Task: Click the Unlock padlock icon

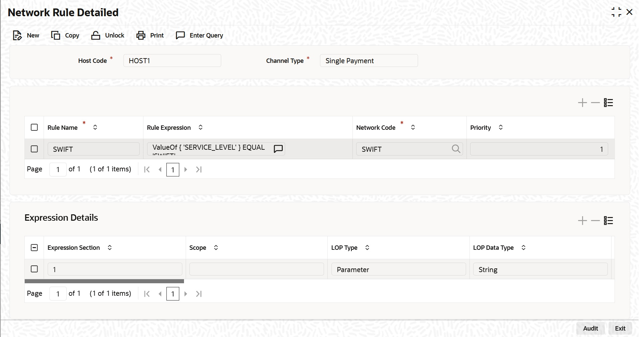Action: point(96,35)
